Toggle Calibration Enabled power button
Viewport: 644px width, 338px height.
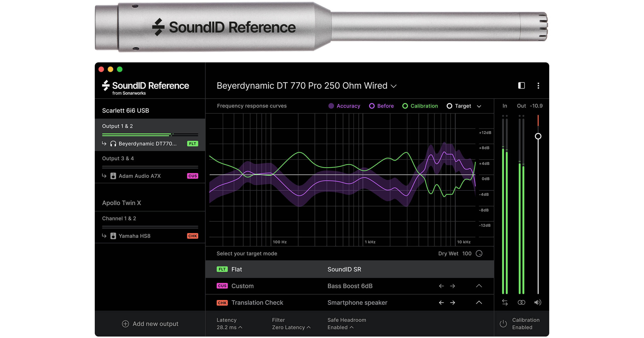(503, 323)
